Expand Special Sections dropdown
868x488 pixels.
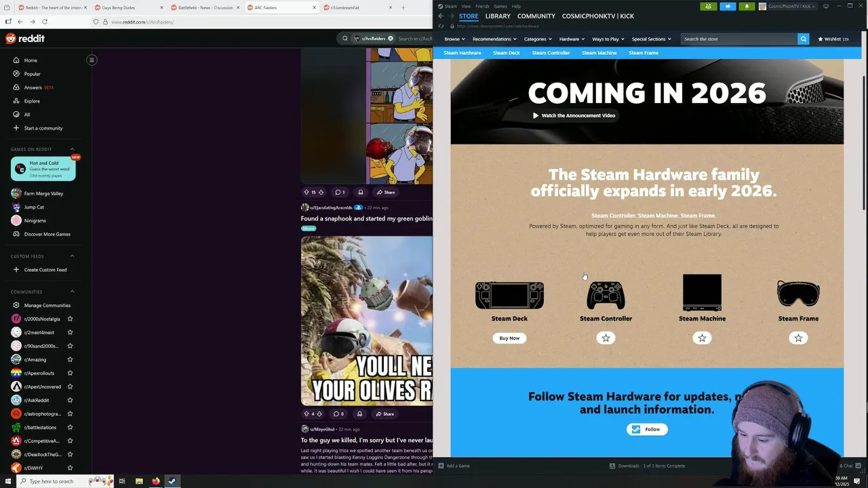click(x=651, y=39)
